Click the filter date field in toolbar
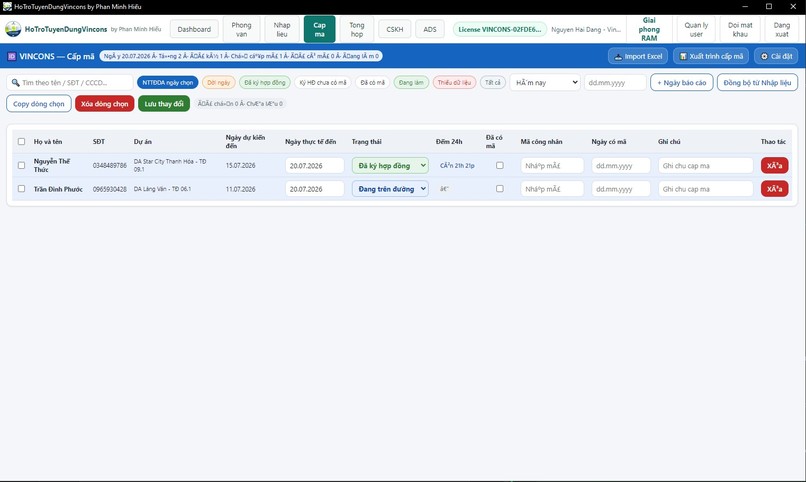The image size is (806, 482). (615, 82)
